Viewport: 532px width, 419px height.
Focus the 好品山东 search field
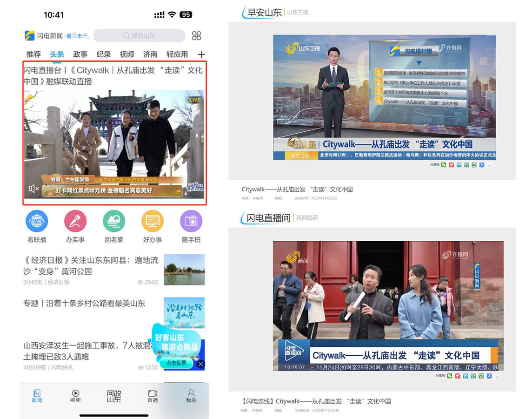139,36
